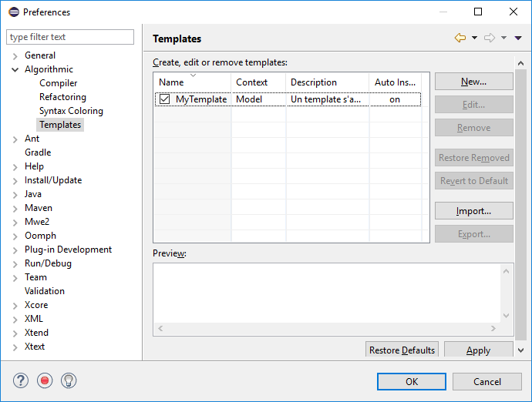Click the Restore Removed button
This screenshot has height=402, width=532.
[473, 158]
